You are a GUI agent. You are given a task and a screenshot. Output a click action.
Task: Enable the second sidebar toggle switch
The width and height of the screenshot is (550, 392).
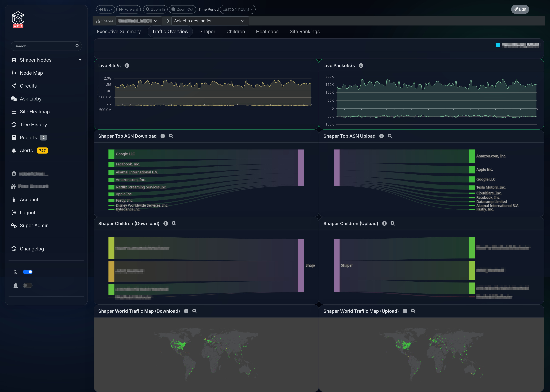pos(28,286)
